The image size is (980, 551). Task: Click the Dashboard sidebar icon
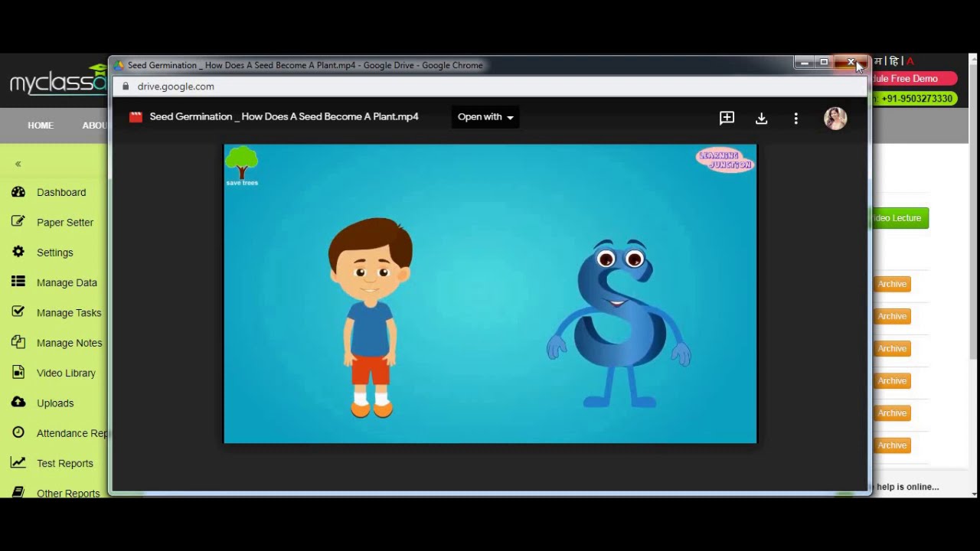(18, 192)
